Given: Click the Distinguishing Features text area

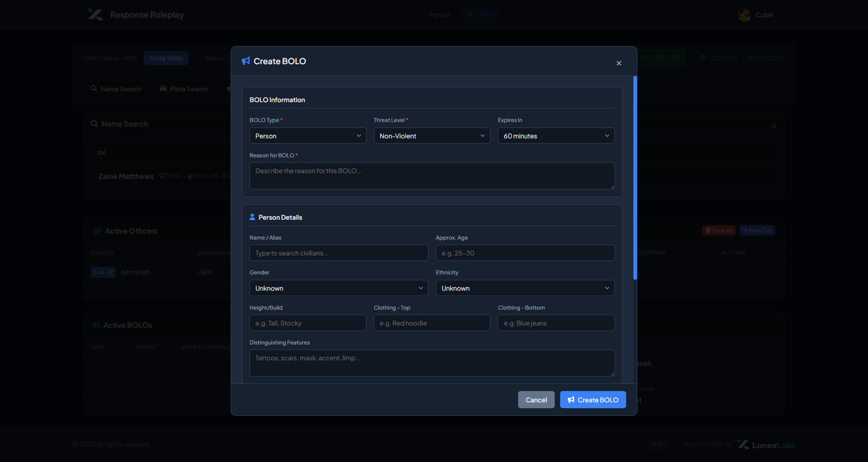Looking at the screenshot, I should coord(432,363).
